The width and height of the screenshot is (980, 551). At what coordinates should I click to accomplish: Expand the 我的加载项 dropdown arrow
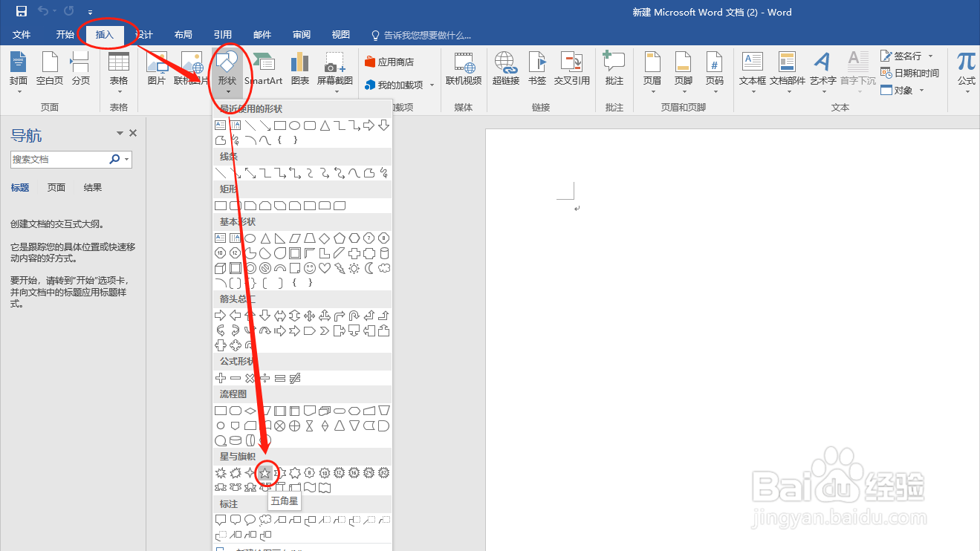pos(432,85)
